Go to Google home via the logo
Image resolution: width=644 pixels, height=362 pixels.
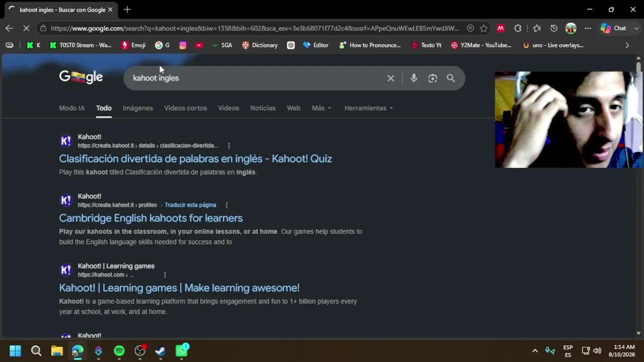pyautogui.click(x=81, y=77)
